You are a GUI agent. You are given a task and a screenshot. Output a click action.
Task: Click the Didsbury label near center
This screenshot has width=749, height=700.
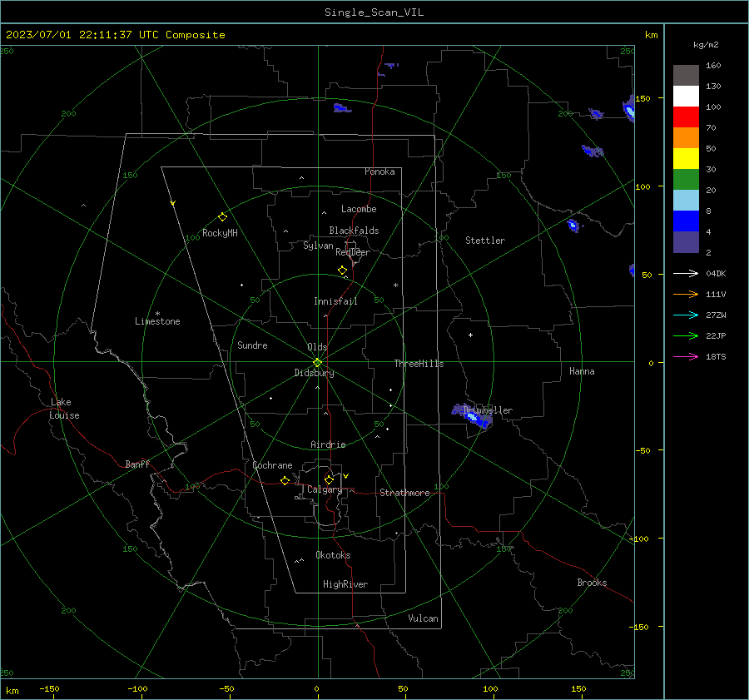(314, 373)
